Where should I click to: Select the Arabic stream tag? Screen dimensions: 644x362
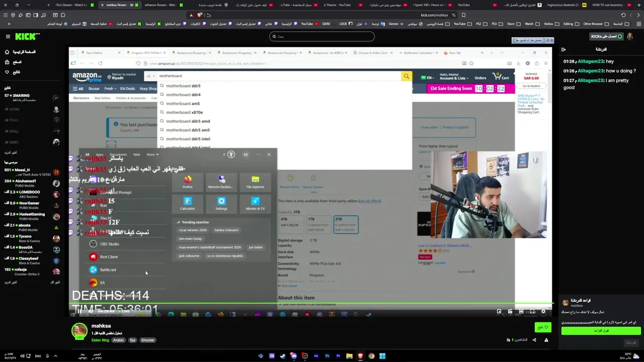118,340
